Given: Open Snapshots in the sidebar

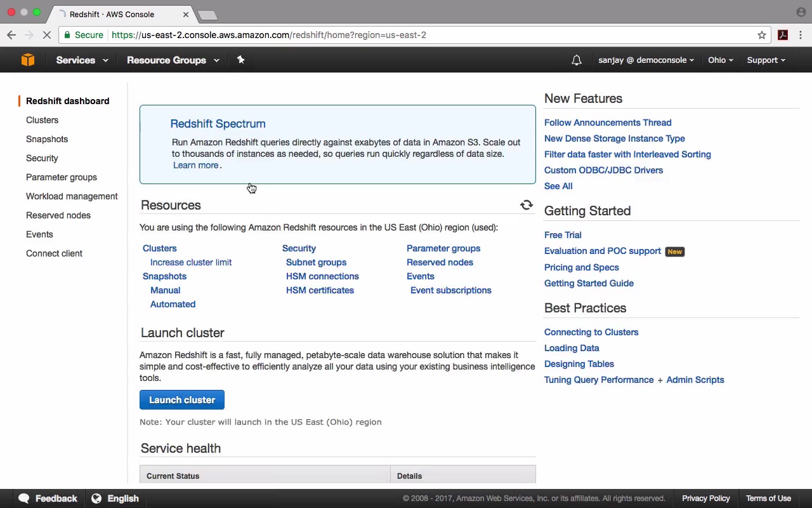Looking at the screenshot, I should [x=47, y=139].
